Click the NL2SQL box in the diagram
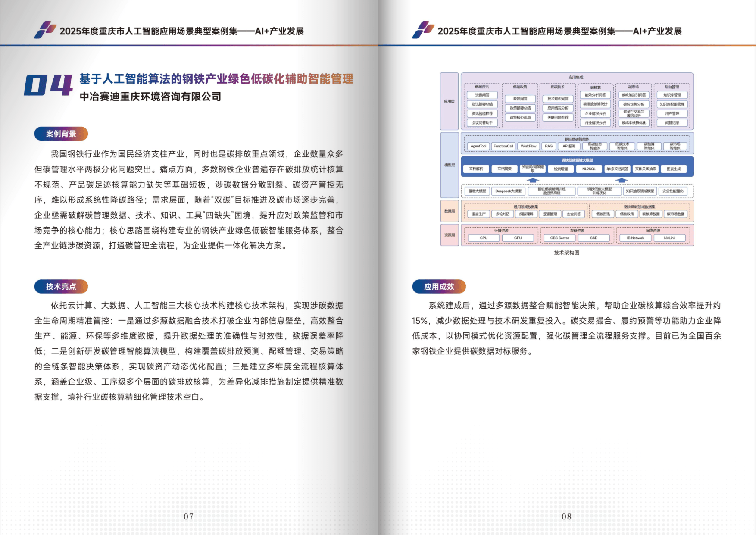The width and height of the screenshot is (756, 535). pos(589,169)
